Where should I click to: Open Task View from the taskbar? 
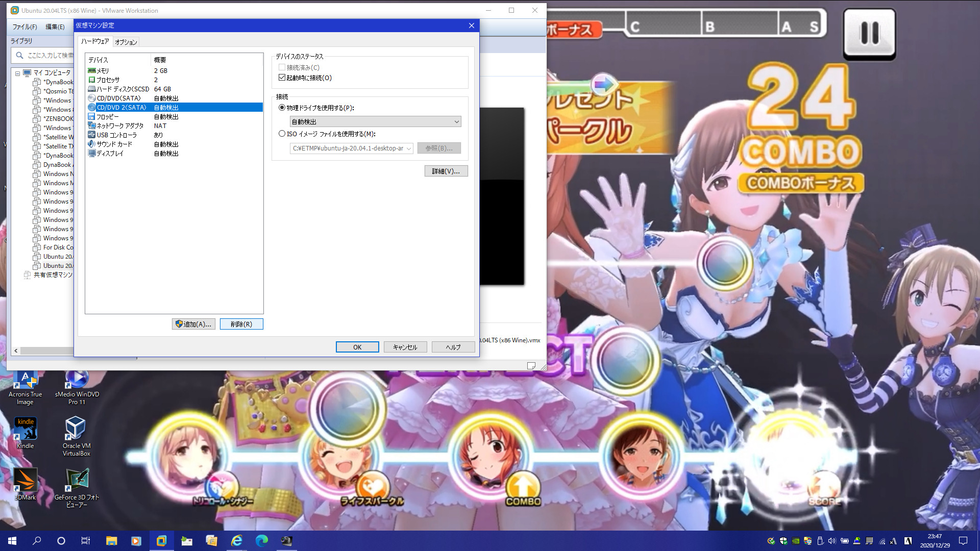pos(86,541)
